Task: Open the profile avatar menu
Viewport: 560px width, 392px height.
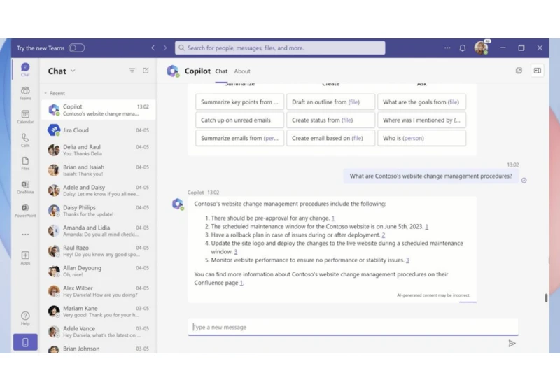Action: tap(481, 48)
